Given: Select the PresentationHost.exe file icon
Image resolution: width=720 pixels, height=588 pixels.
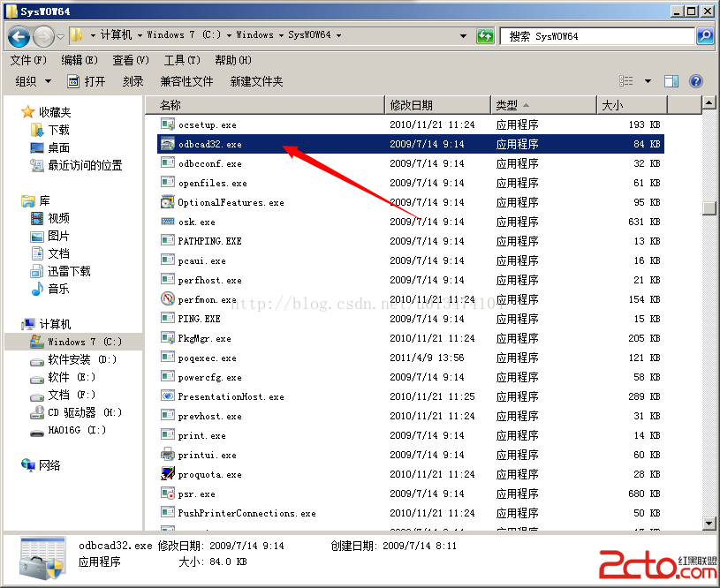Looking at the screenshot, I should [x=168, y=396].
